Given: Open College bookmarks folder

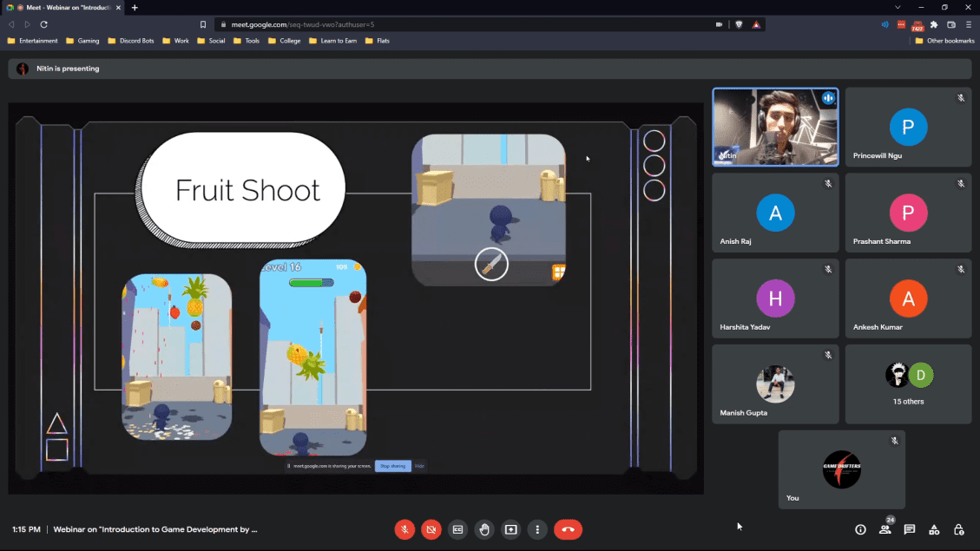Looking at the screenshot, I should (x=285, y=41).
